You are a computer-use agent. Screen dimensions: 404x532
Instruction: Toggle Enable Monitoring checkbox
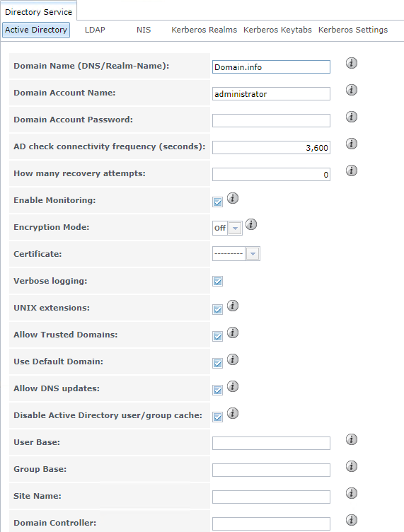(218, 202)
